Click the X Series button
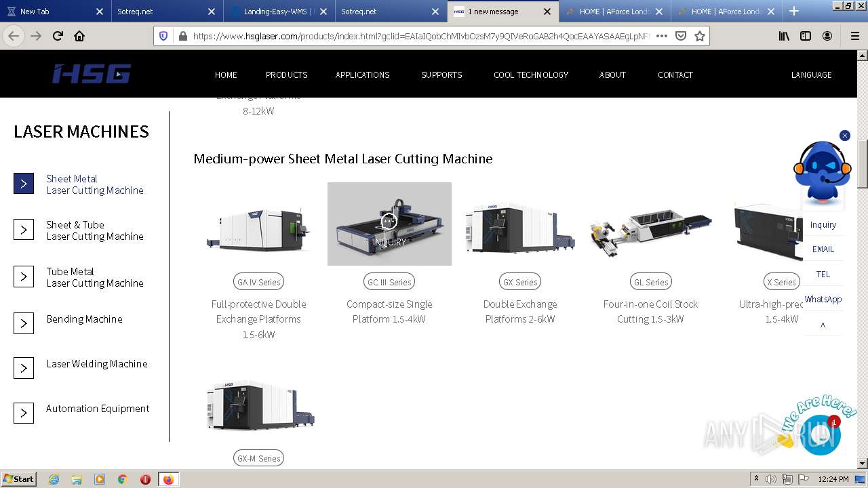The height and width of the screenshot is (488, 868). pos(781,282)
